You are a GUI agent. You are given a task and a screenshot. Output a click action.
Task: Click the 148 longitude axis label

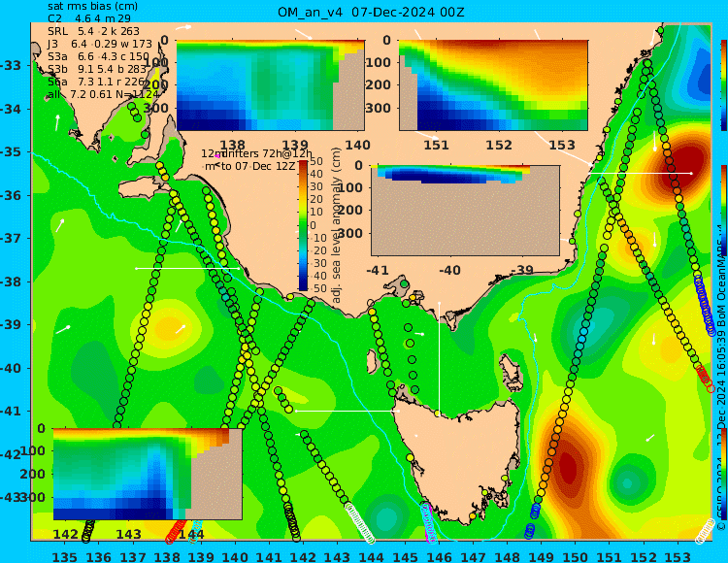(507, 556)
